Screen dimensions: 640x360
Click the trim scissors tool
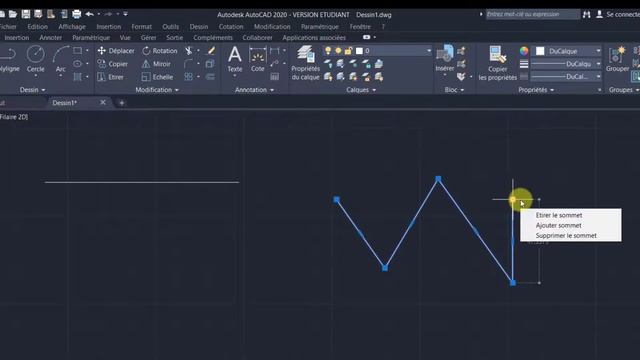[189, 51]
